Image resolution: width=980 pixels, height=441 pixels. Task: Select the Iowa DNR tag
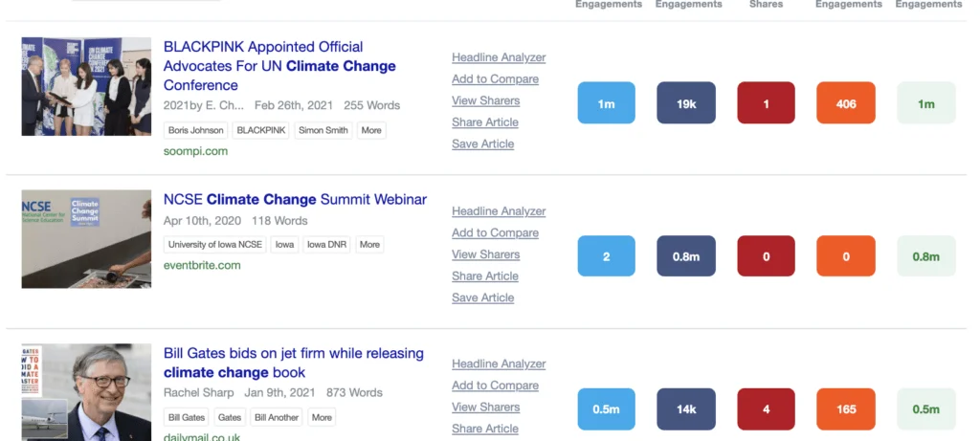(x=327, y=245)
